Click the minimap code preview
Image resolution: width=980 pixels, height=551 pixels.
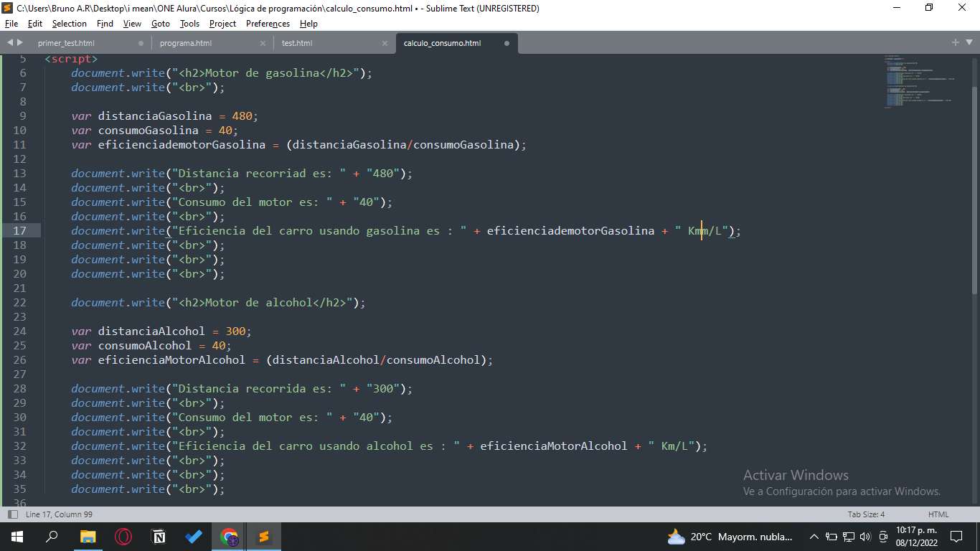[x=918, y=80]
